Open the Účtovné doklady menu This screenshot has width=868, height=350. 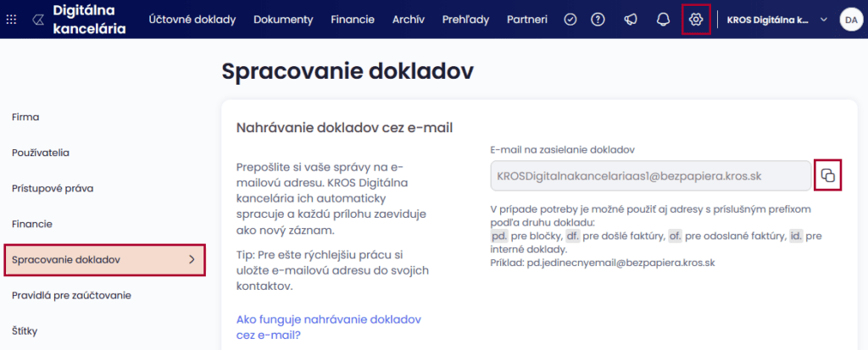[192, 19]
